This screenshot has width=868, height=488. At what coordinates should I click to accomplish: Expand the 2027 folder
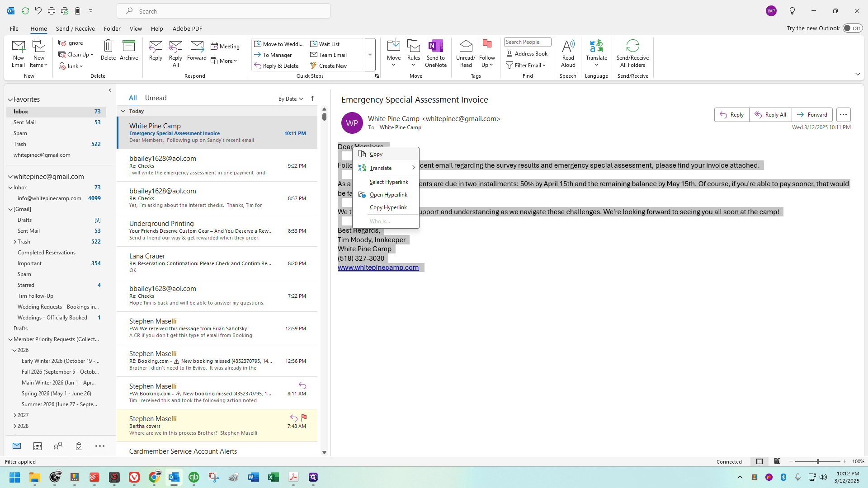(15, 415)
